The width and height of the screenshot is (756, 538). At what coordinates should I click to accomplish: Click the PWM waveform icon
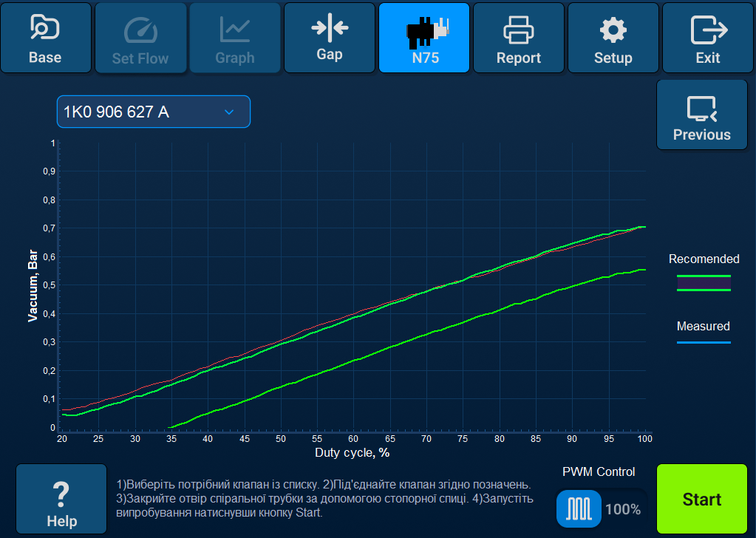578,508
